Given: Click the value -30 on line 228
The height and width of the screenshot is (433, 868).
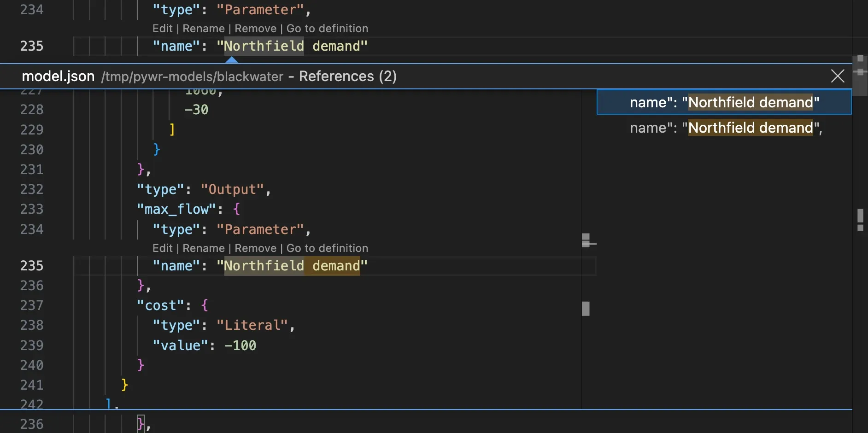Looking at the screenshot, I should pos(196,110).
